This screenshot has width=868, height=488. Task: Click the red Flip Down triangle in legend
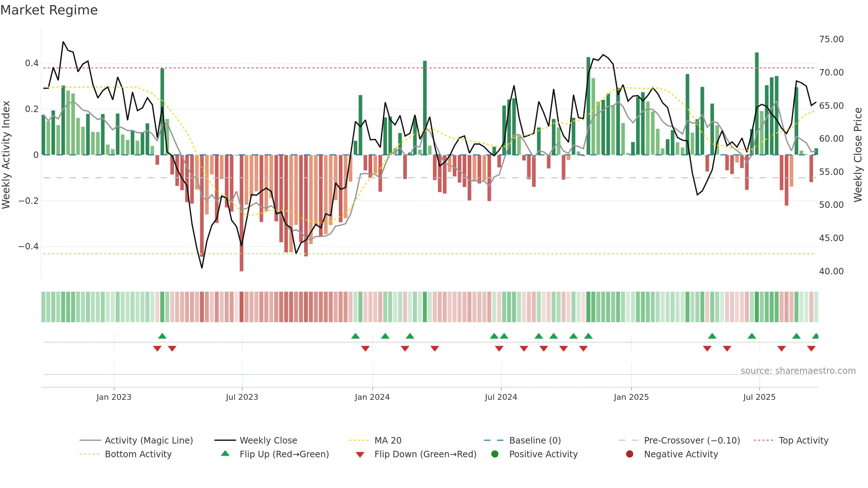click(x=360, y=455)
